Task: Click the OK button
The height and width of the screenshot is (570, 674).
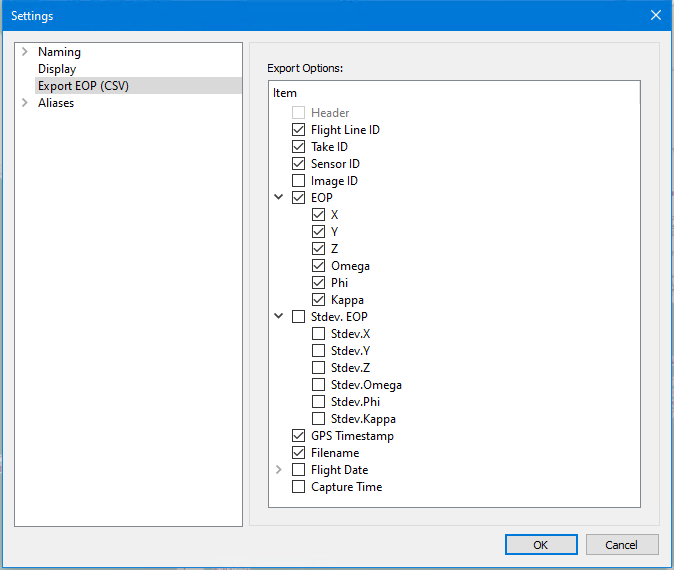Action: click(x=541, y=545)
